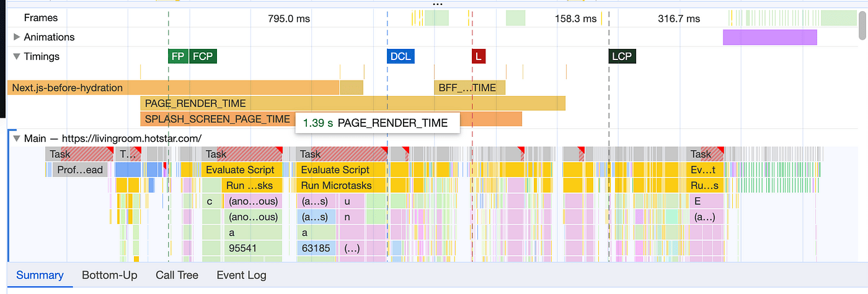Collapse the Timings track
The image size is (868, 294).
point(17,57)
